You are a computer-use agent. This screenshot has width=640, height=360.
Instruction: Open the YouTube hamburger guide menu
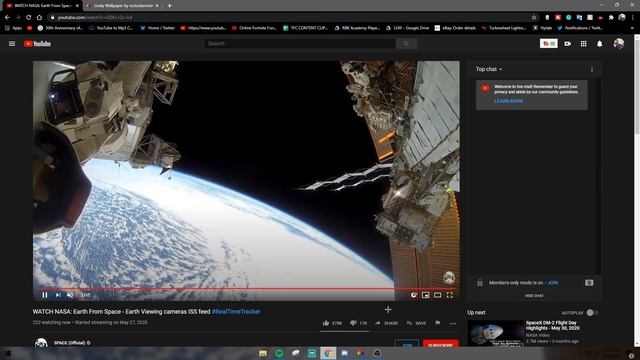pos(12,44)
